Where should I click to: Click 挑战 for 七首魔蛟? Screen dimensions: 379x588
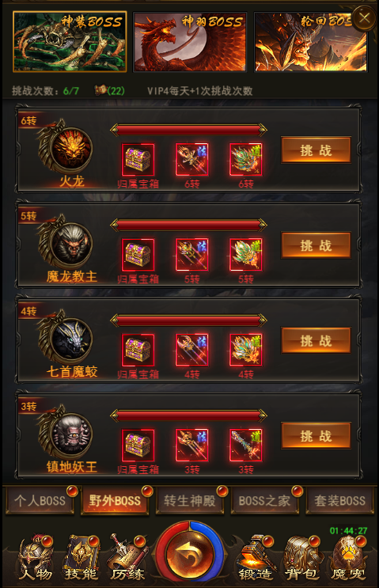click(x=316, y=340)
